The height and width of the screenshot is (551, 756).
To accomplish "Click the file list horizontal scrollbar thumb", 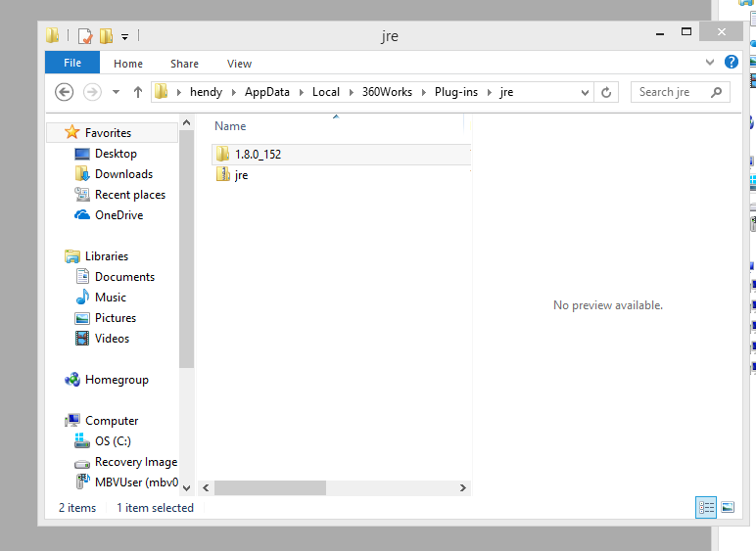I will click(270, 488).
